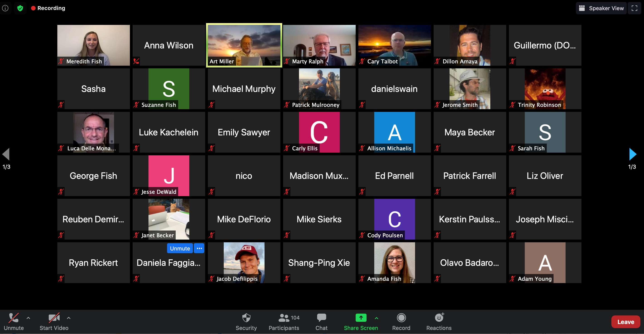Select Luca Delle Mona's profile photo
Image resolution: width=644 pixels, height=334 pixels.
tap(93, 132)
